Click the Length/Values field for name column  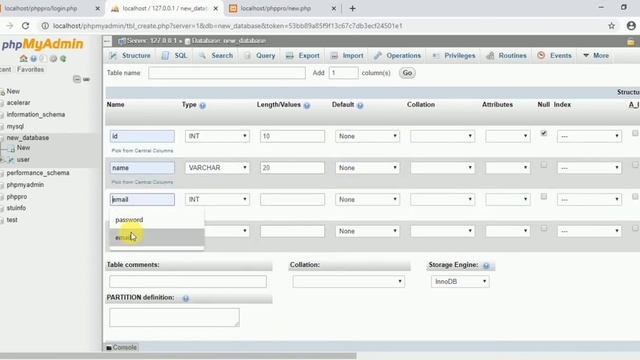292,168
